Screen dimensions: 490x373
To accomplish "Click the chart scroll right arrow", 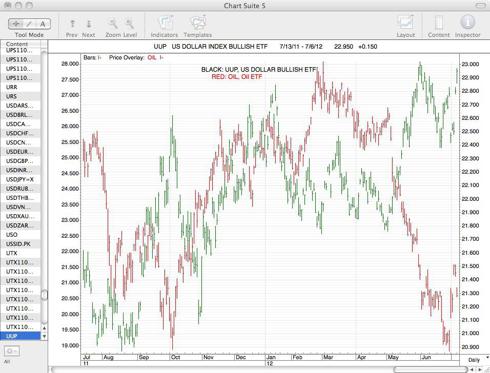I will pyautogui.click(x=481, y=369).
